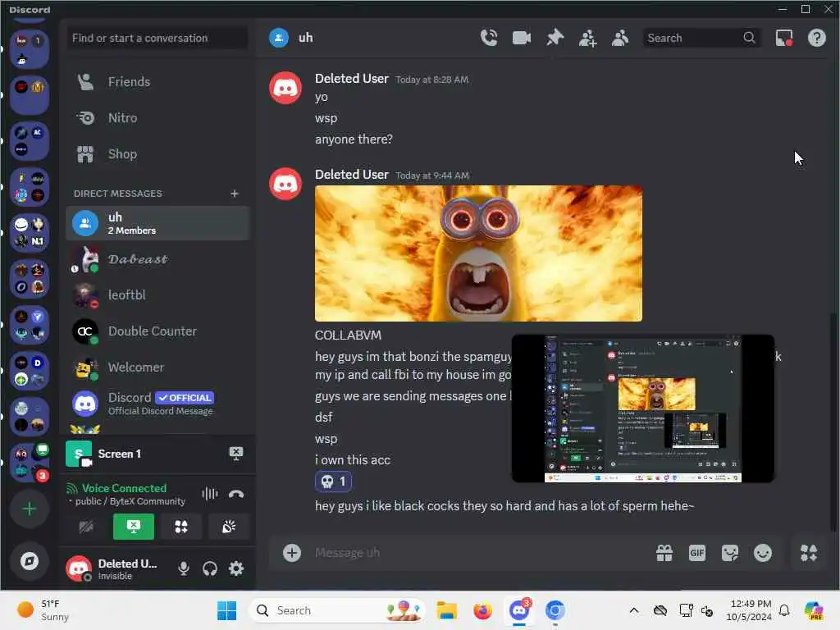Open the Nitro gift icon

pyautogui.click(x=664, y=553)
